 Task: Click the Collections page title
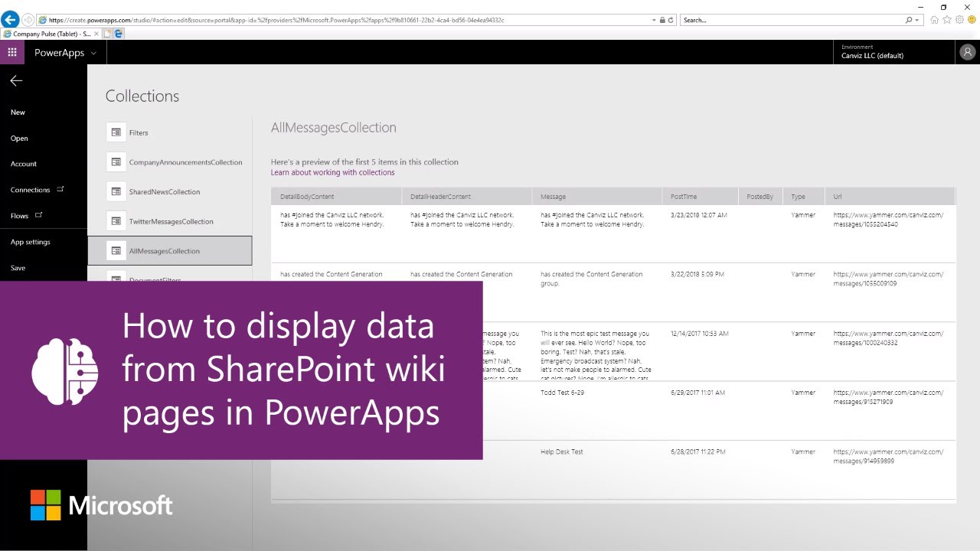pos(142,96)
